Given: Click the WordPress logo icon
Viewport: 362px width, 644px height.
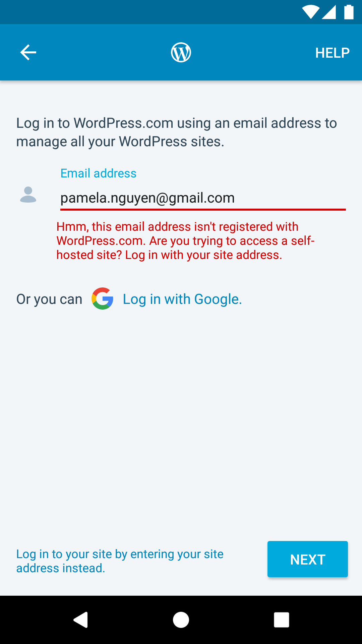Looking at the screenshot, I should (181, 52).
